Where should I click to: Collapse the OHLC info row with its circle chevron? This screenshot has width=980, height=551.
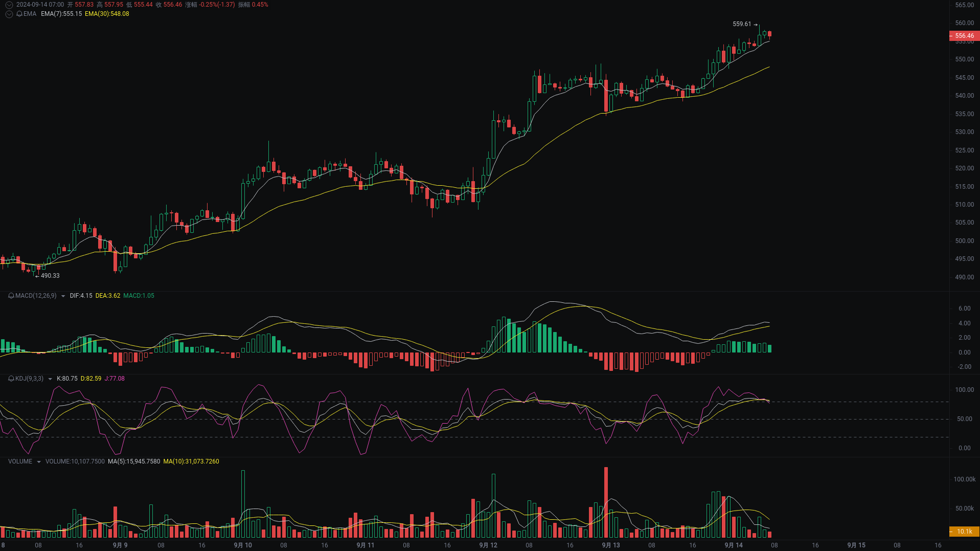pos(9,4)
